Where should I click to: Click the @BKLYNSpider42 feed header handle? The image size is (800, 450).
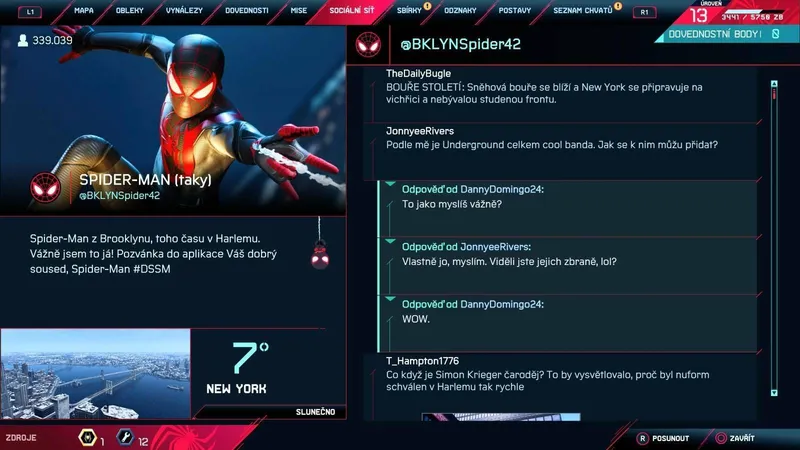click(461, 44)
